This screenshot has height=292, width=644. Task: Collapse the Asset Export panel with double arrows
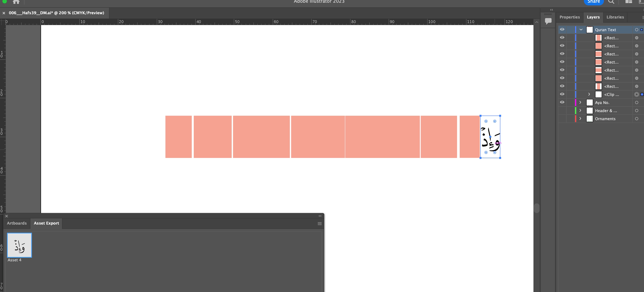320,216
